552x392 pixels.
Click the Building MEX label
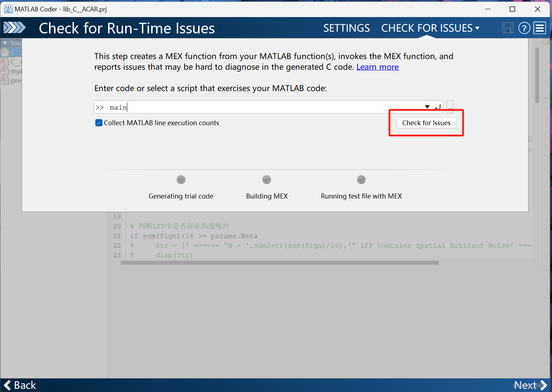(267, 196)
